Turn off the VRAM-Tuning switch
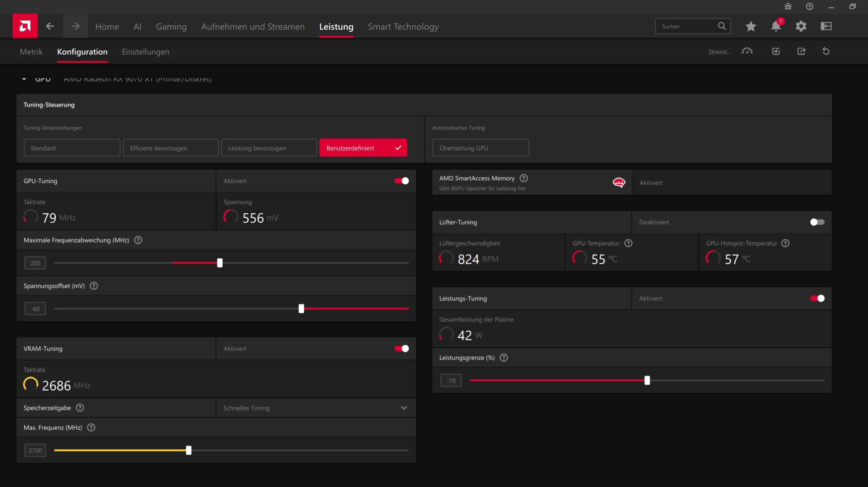Image resolution: width=868 pixels, height=487 pixels. point(402,349)
